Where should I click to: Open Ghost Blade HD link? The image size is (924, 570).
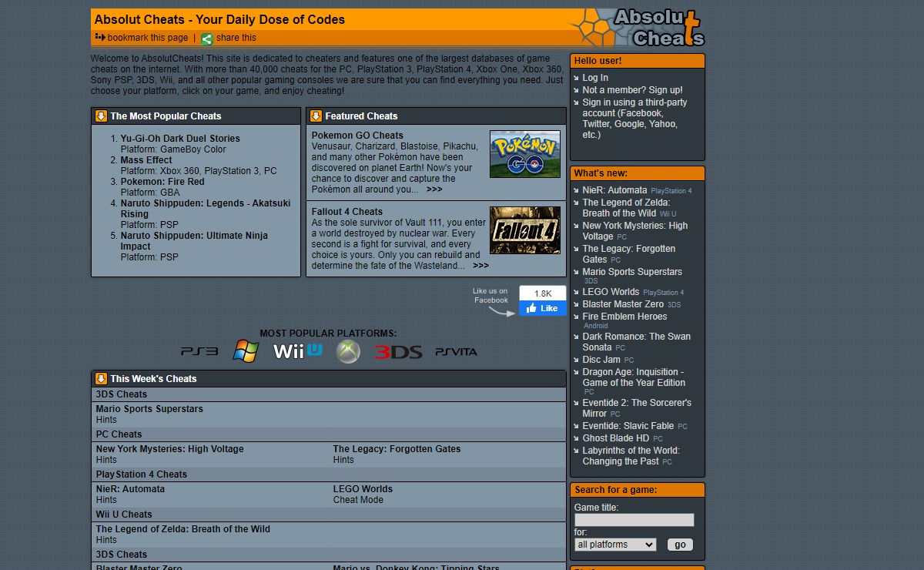tap(616, 438)
